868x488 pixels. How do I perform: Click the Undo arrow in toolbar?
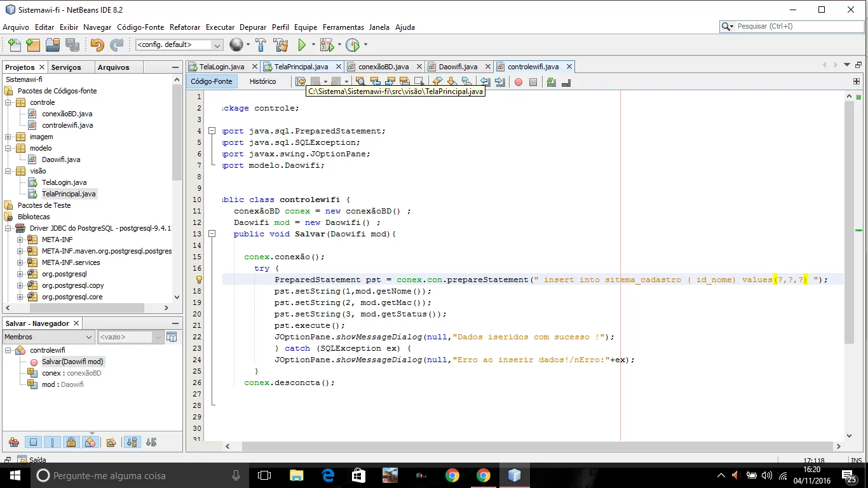pyautogui.click(x=97, y=45)
